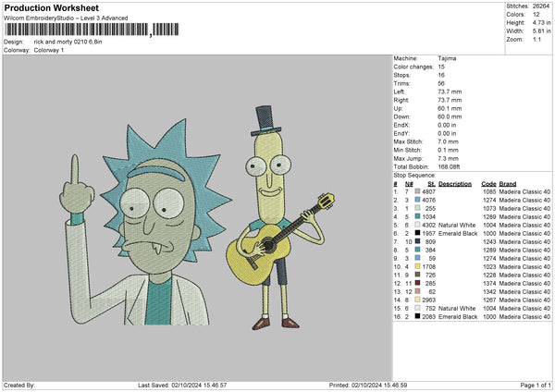Click the 'N#' column header

coord(409,184)
